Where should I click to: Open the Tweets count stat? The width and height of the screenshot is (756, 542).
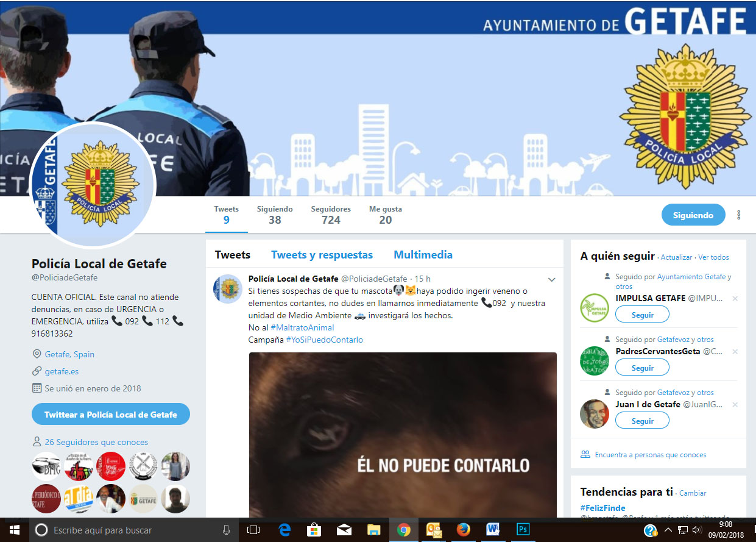226,215
